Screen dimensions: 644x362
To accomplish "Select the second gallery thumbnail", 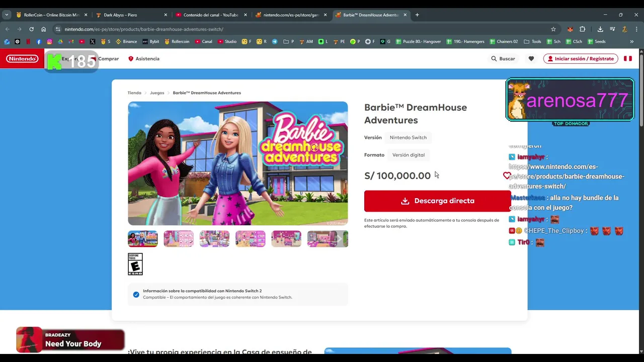I will (179, 239).
